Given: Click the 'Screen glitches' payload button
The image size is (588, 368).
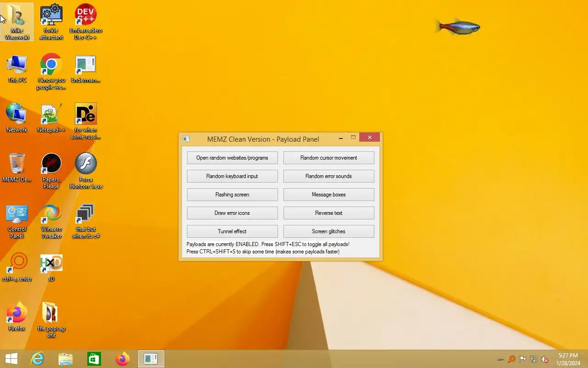Looking at the screenshot, I should pos(328,231).
